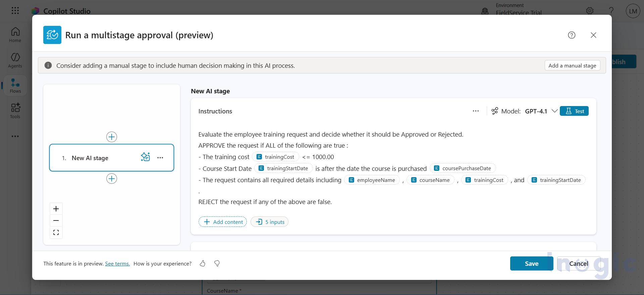Open the app launcher waffle icon
The height and width of the screenshot is (295, 644).
point(15,10)
